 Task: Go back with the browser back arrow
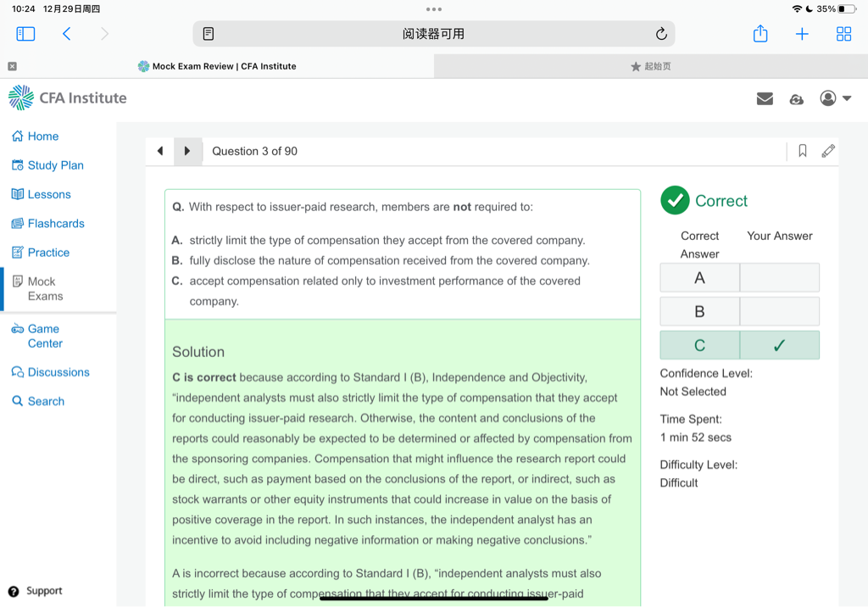pyautogui.click(x=66, y=34)
